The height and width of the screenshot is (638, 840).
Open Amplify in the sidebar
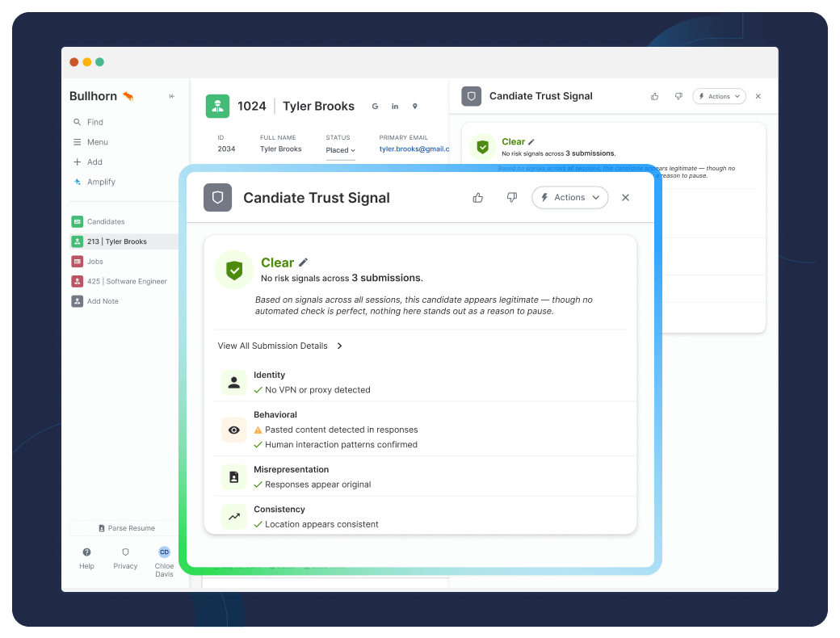(94, 182)
